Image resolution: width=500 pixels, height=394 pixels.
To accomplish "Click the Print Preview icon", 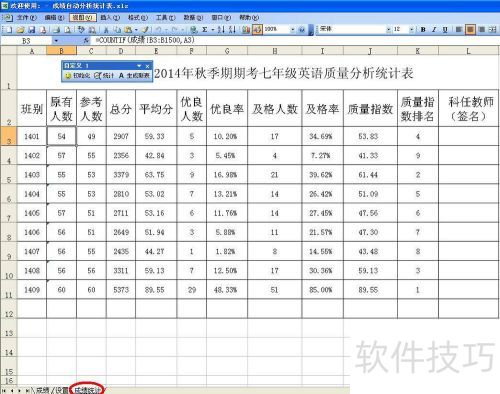I will click(x=68, y=30).
